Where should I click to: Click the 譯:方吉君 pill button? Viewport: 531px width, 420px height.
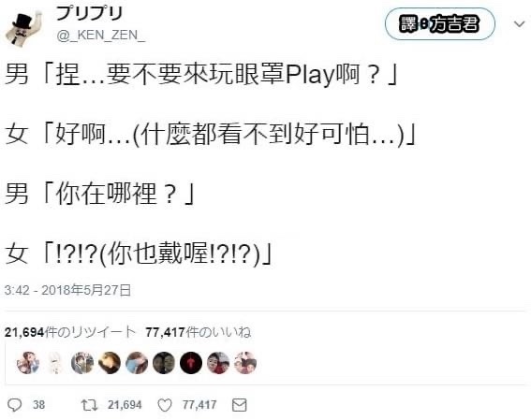(x=440, y=24)
